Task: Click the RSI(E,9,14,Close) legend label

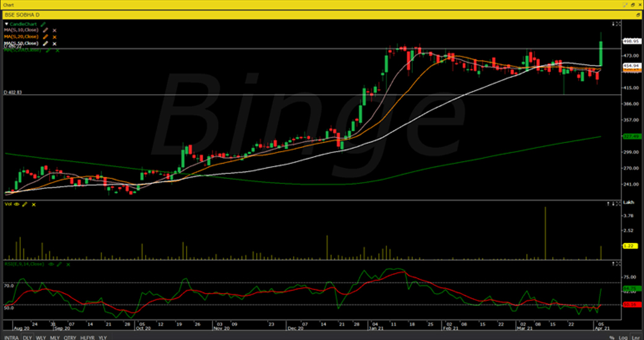Action: point(24,264)
